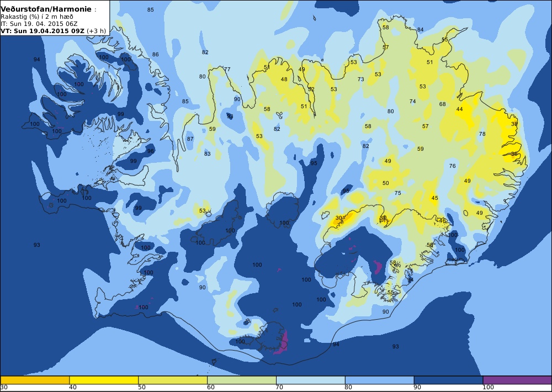The width and height of the screenshot is (552, 392).
Task: Pick the orange 30–40 legend swatch
Action: [x=35, y=380]
